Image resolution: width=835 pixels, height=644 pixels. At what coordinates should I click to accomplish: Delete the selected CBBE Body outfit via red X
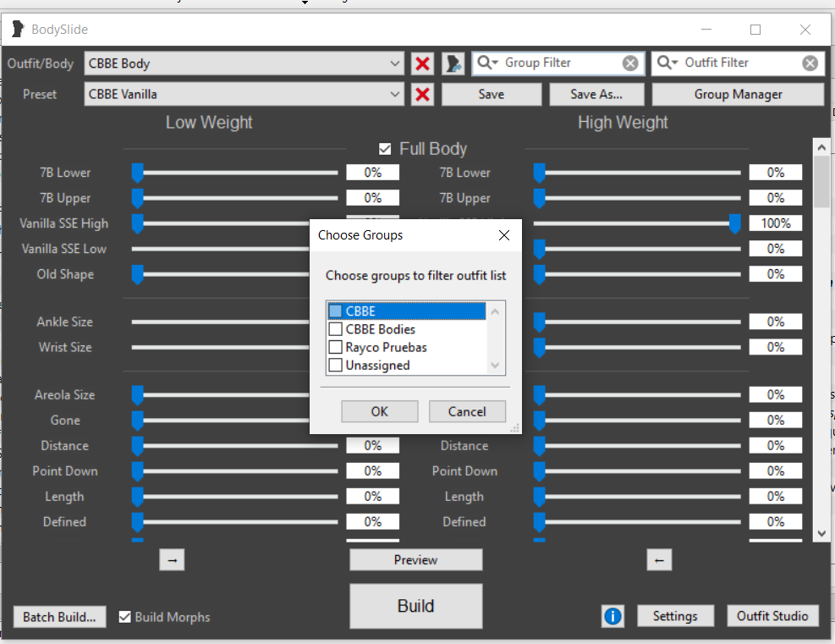tap(422, 63)
